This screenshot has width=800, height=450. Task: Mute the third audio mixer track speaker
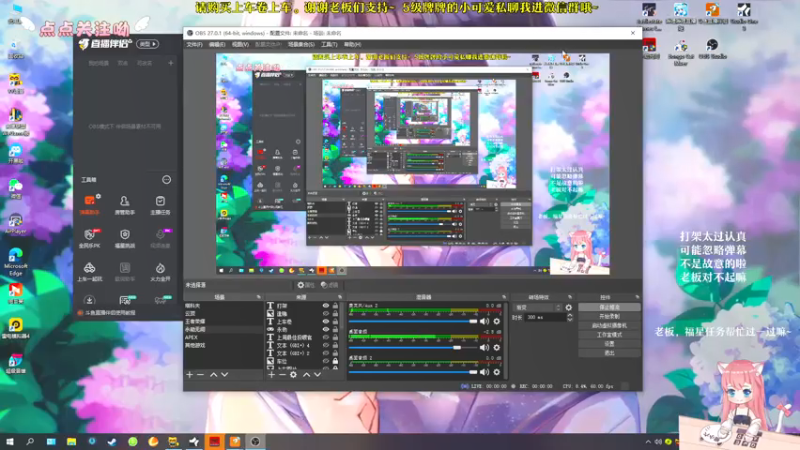pos(484,372)
